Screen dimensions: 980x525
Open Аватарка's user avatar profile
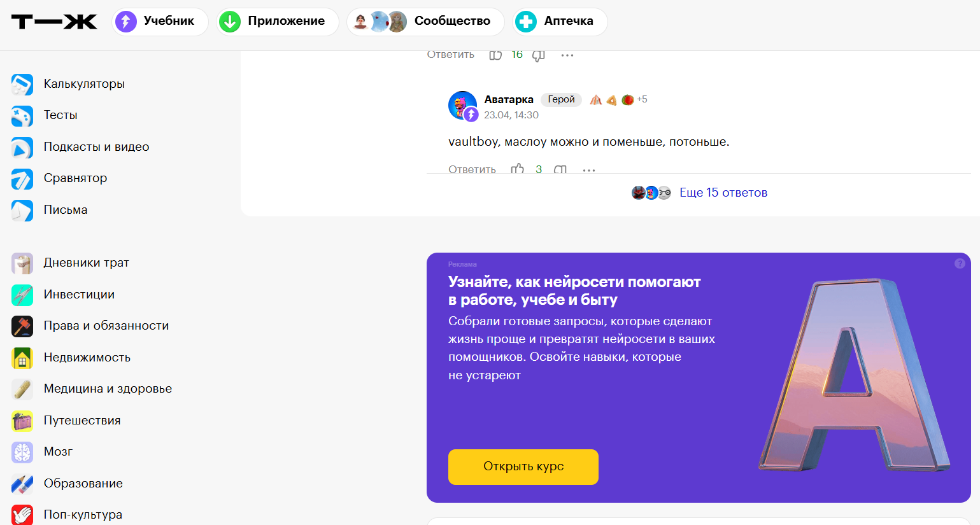(462, 105)
